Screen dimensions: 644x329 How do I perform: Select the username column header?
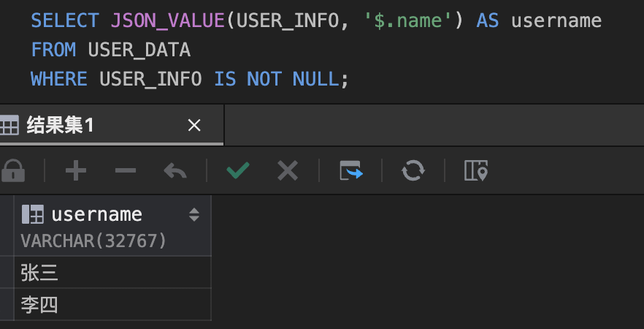96,214
